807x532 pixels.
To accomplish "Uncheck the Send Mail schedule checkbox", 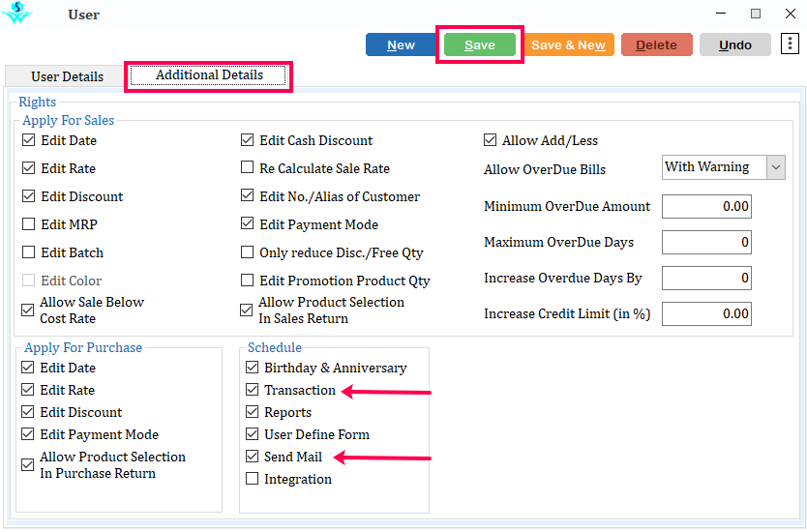I will [x=253, y=457].
